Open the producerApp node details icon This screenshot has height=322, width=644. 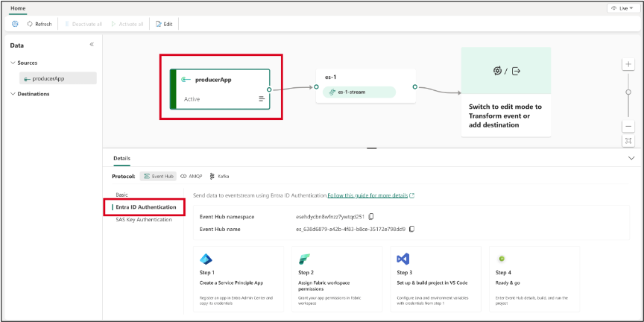point(262,99)
